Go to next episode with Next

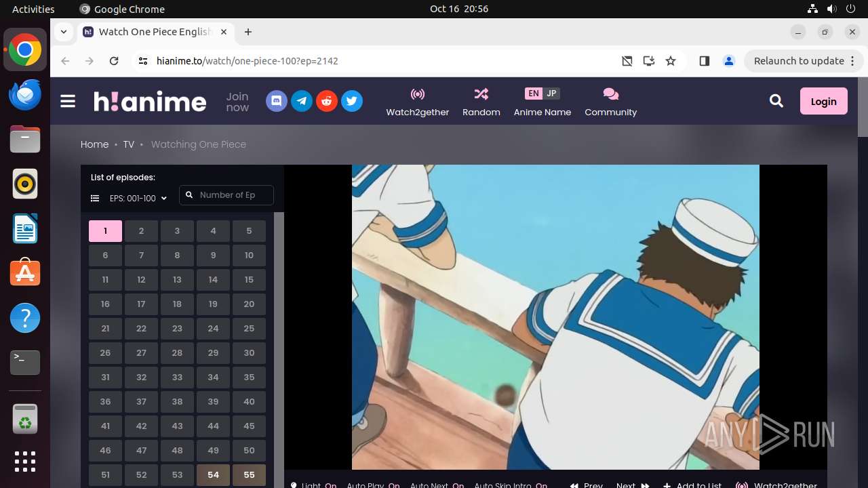(633, 485)
